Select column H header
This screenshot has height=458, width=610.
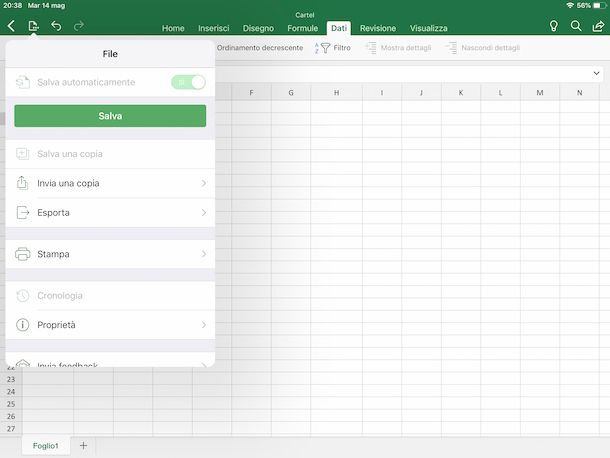337,93
